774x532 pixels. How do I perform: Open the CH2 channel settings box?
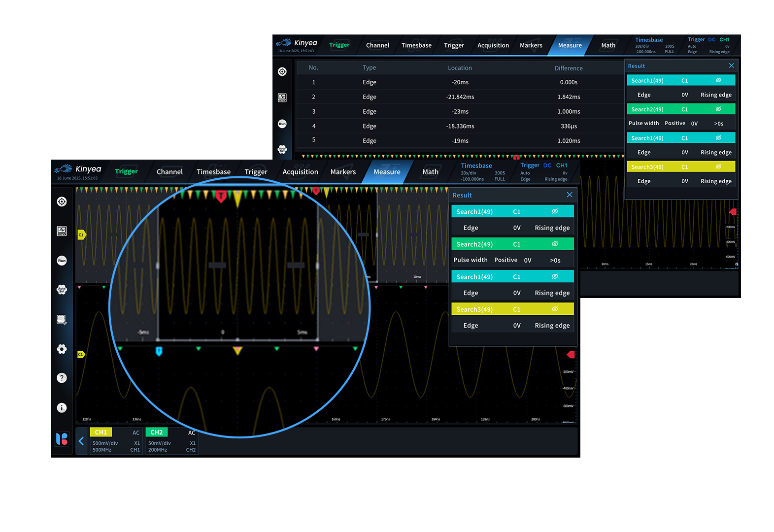(x=172, y=441)
